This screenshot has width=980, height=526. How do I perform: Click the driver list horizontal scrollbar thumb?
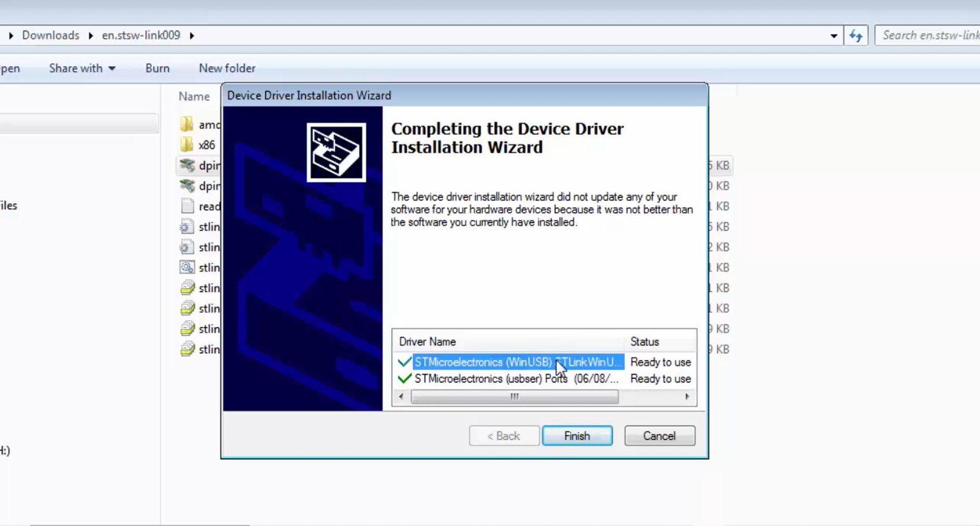pyautogui.click(x=514, y=397)
